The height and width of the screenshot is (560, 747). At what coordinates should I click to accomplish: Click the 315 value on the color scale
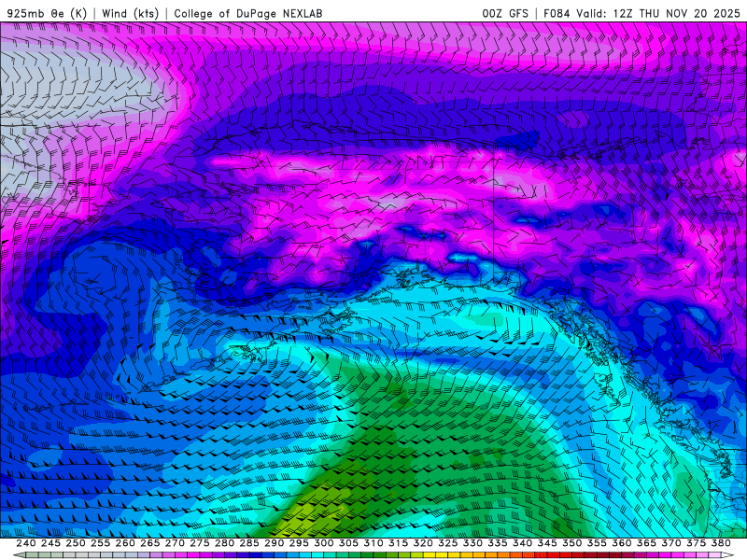[x=398, y=543]
